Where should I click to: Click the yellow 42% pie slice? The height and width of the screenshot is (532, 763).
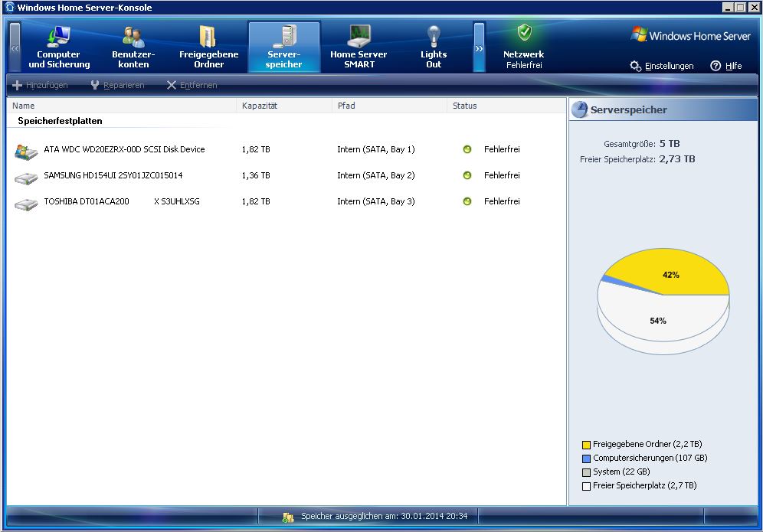point(670,273)
